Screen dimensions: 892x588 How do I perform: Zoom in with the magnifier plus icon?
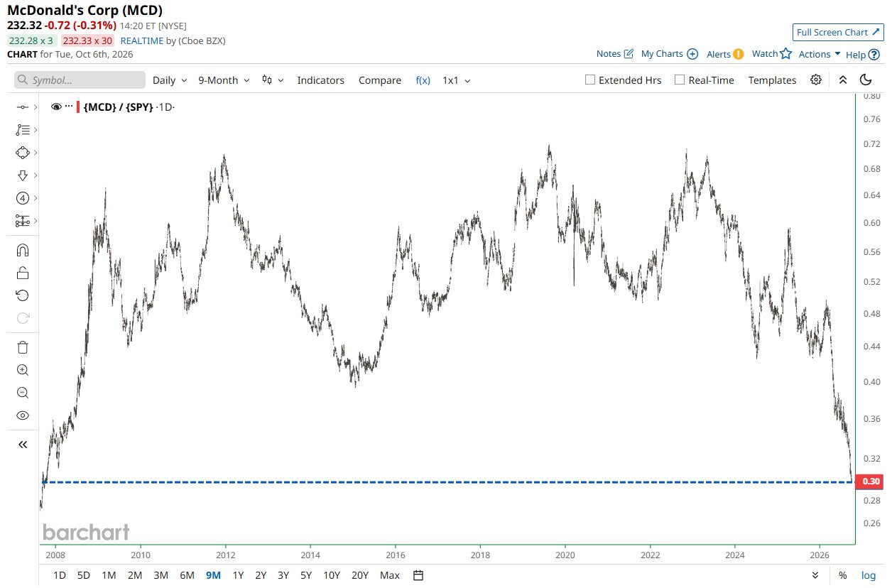click(x=23, y=370)
